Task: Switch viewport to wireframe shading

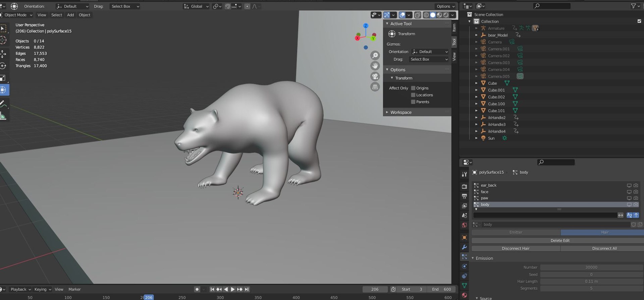Action: [426, 15]
